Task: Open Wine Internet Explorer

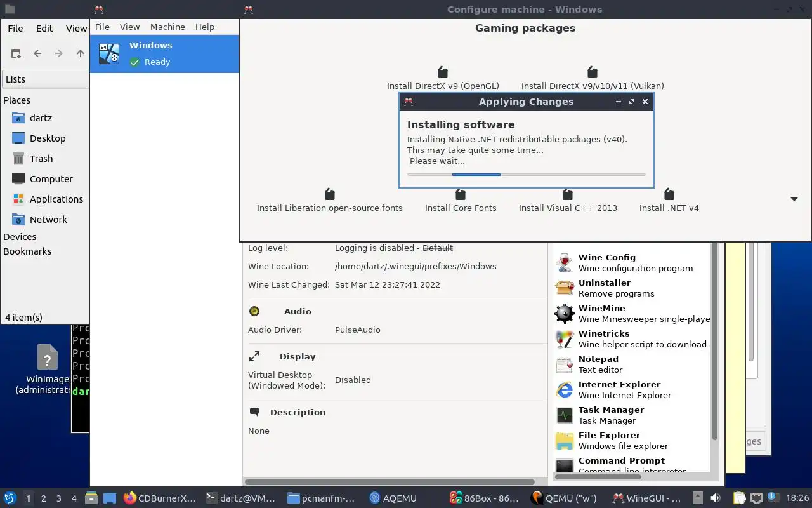Action: pos(632,389)
